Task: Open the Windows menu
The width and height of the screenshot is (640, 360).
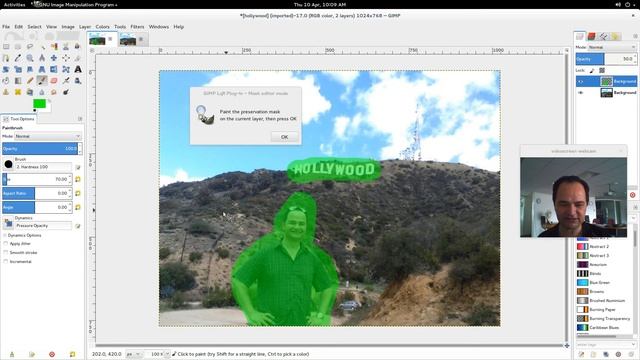Action: [159, 27]
